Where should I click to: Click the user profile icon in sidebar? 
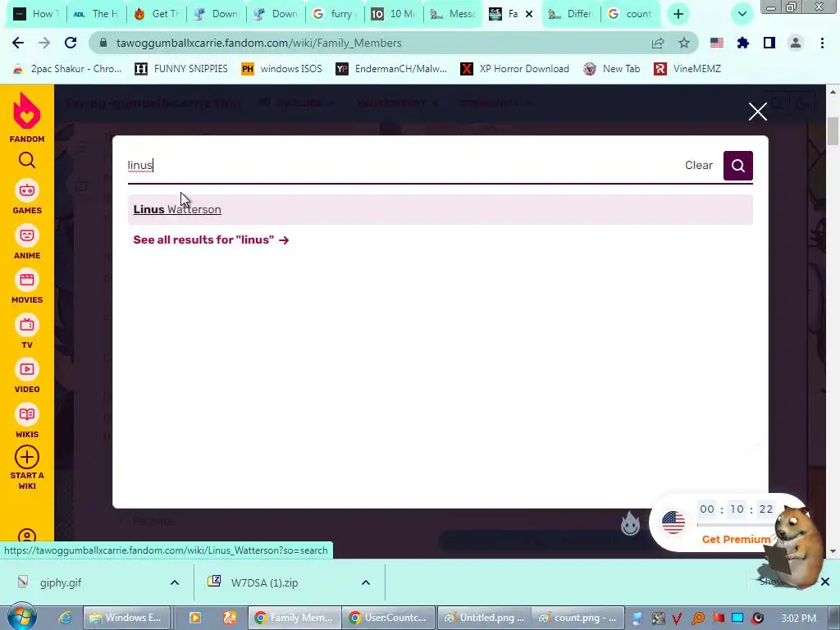(x=27, y=536)
